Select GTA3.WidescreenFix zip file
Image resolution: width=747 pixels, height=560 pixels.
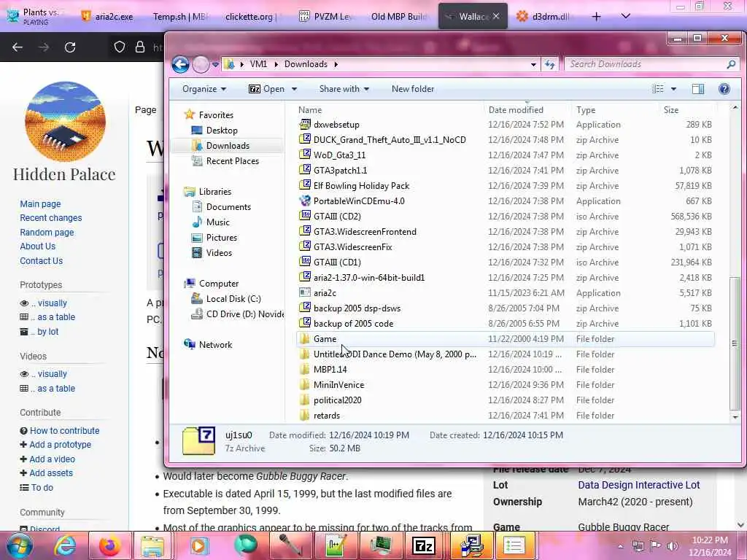[x=352, y=247]
